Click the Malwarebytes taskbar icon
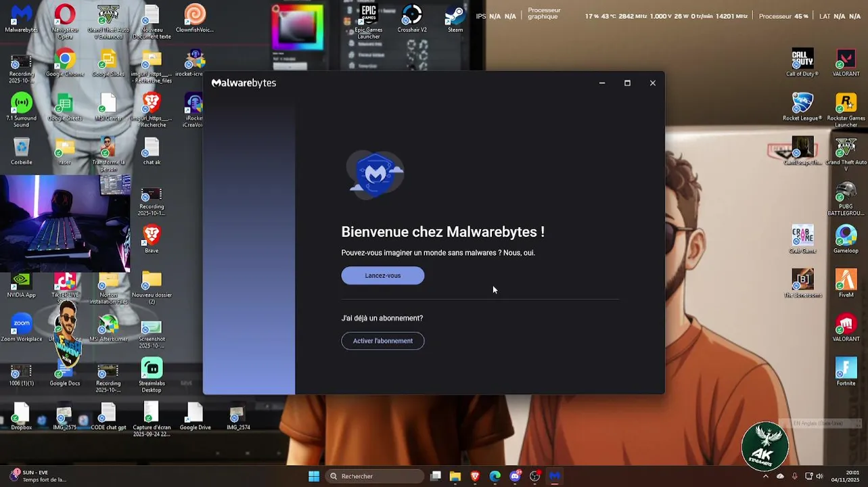Screen dimensions: 868x487 [x=555, y=476]
